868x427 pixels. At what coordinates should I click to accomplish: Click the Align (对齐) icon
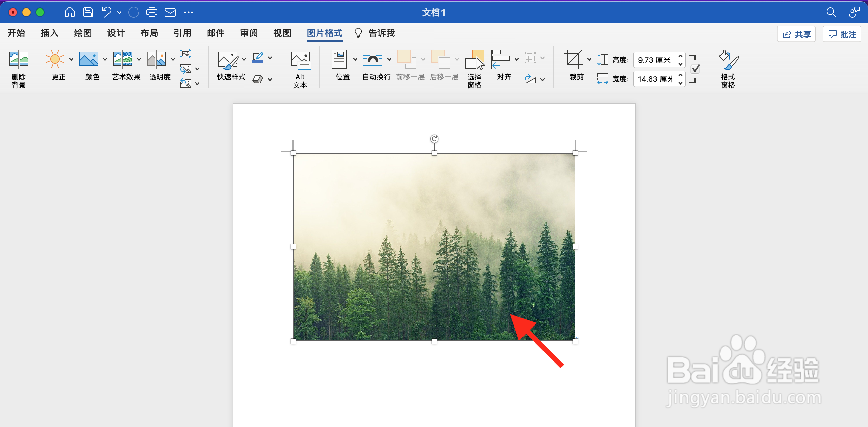coord(500,59)
